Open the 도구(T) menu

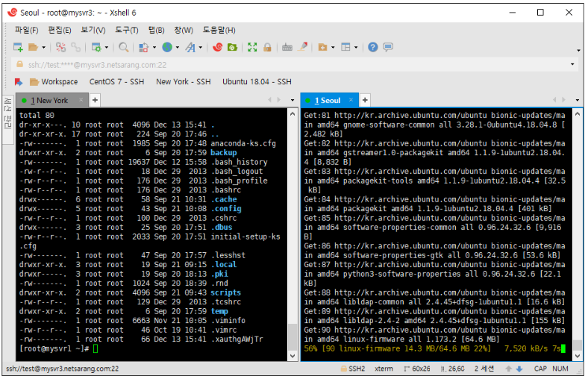pos(127,31)
